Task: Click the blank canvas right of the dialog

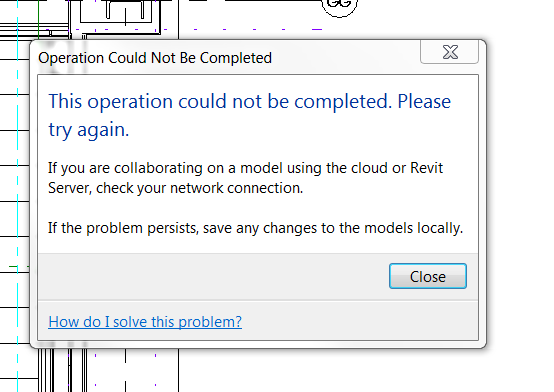Action: coord(519,194)
